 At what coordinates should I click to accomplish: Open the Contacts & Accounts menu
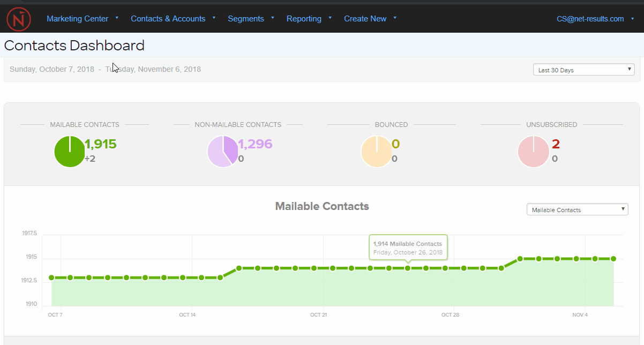168,18
